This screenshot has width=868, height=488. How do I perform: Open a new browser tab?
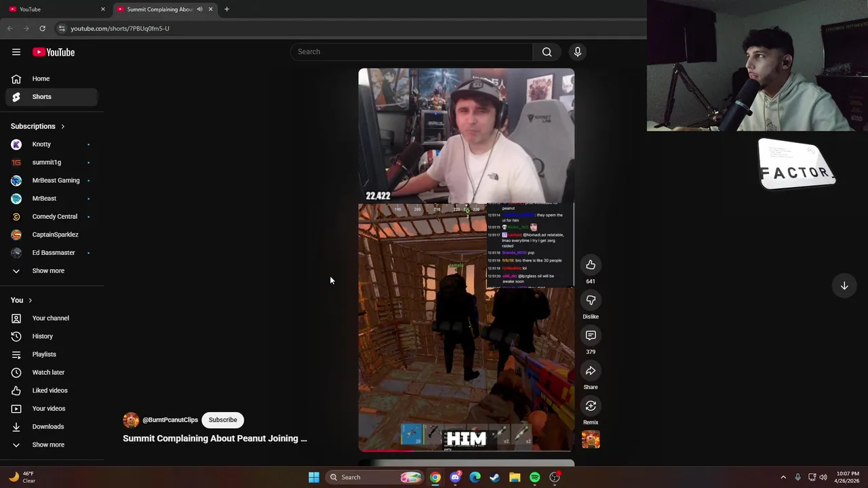tap(226, 9)
